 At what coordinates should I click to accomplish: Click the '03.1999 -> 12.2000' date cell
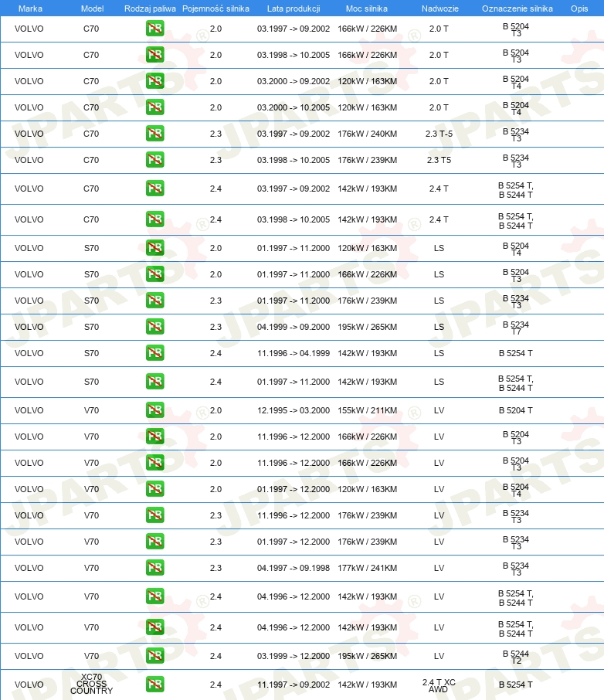pyautogui.click(x=294, y=656)
